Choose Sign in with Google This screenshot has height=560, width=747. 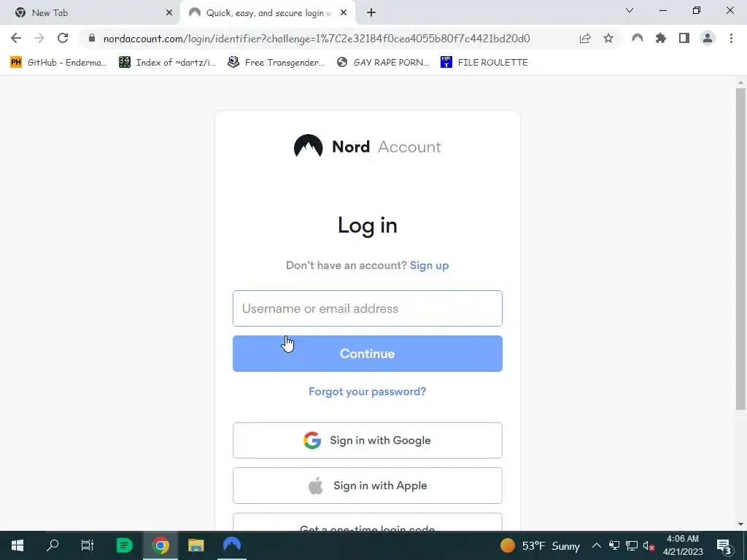pyautogui.click(x=368, y=440)
